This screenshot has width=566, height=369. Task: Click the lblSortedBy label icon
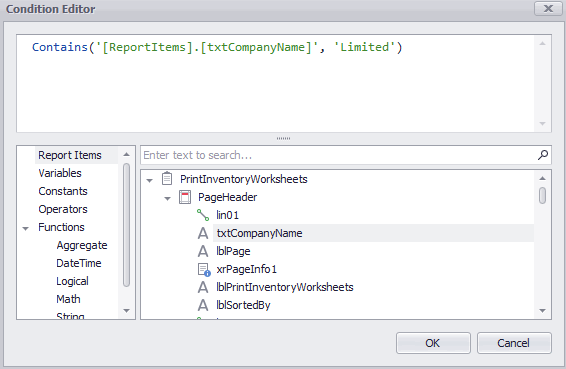tap(203, 305)
